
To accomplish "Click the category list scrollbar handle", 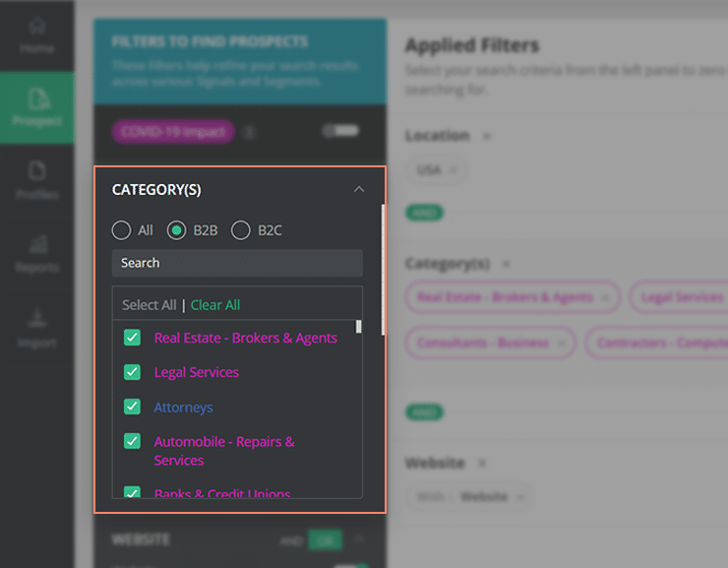I will pos(358,326).
